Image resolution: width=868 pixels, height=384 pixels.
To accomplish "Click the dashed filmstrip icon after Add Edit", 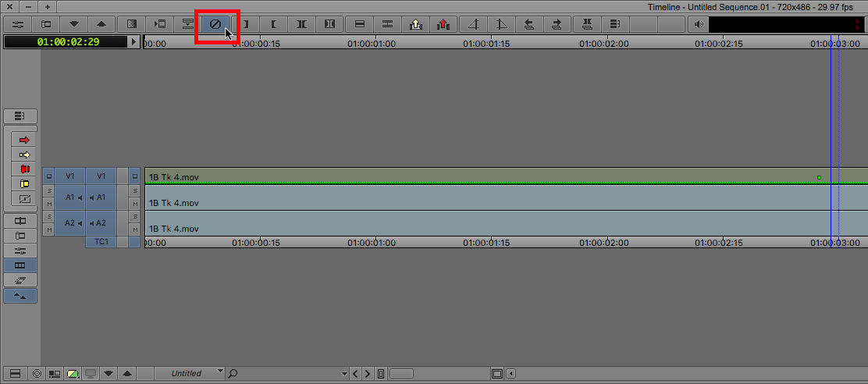I will tap(387, 24).
